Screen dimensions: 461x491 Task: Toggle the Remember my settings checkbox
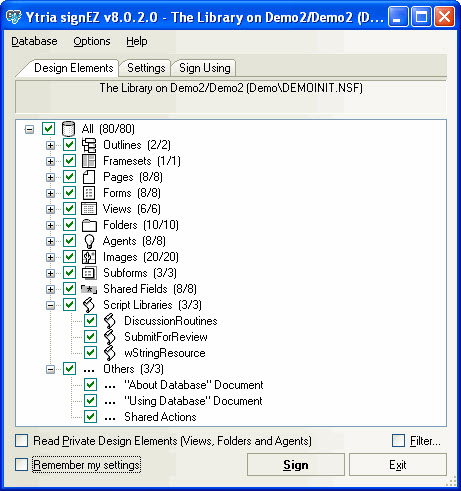(22, 464)
